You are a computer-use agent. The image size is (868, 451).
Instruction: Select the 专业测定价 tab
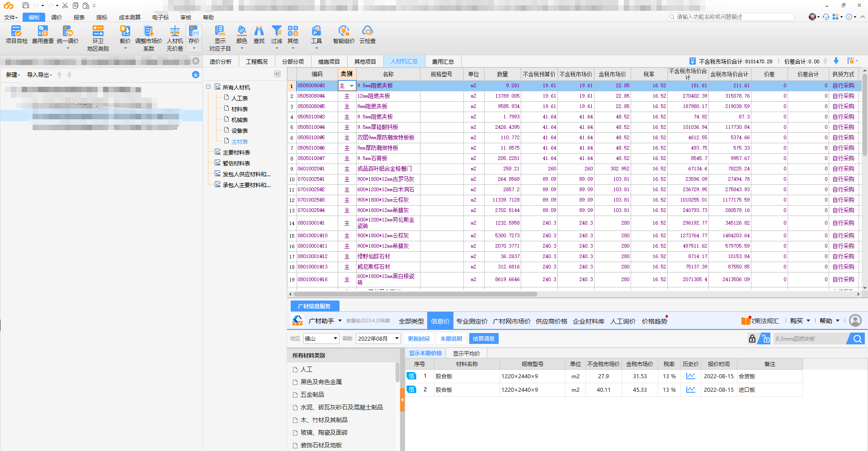pyautogui.click(x=472, y=321)
